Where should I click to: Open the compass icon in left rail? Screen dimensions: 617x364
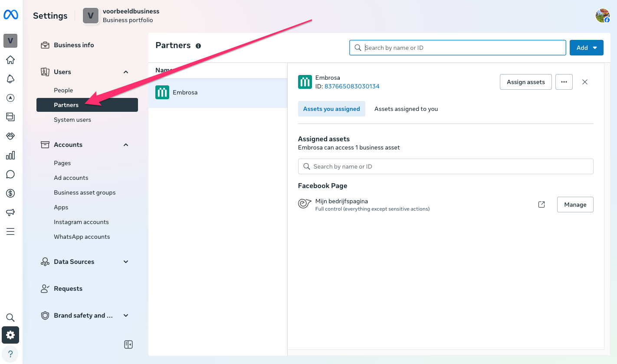[10, 98]
